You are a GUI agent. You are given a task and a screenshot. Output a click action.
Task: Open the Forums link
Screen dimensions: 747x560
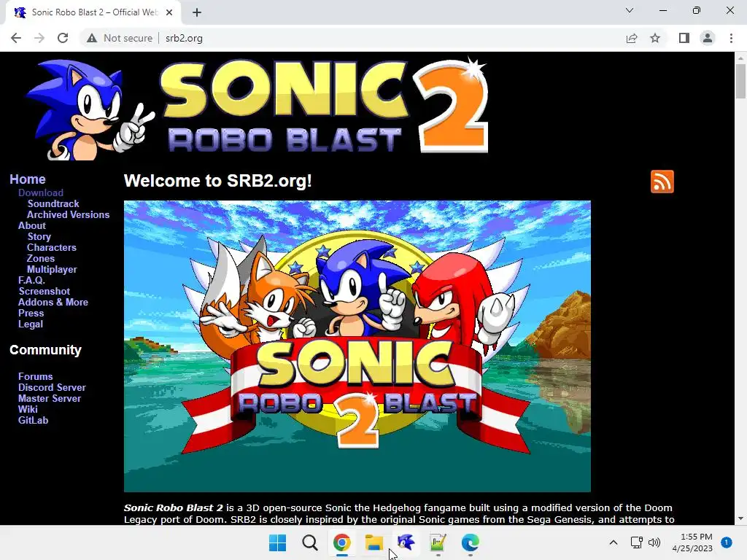point(35,376)
